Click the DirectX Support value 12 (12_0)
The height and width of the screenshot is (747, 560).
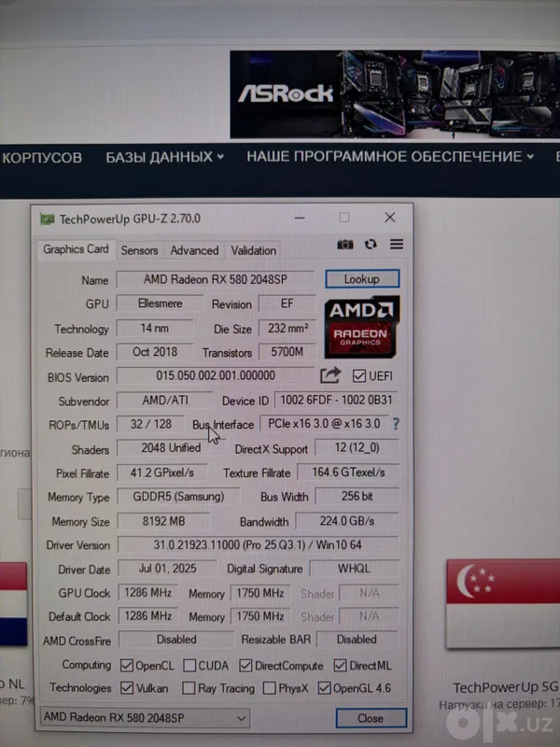tap(357, 448)
